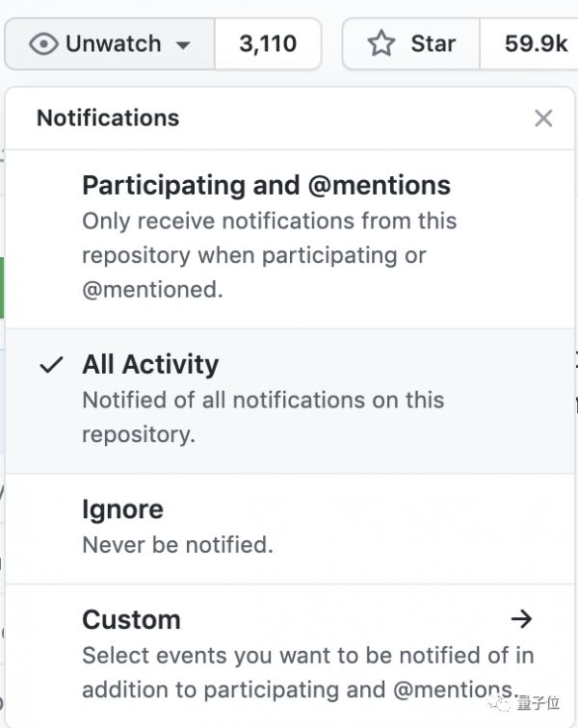Select the Ignore notification option
Viewport: 578px width, 728px height.
pyautogui.click(x=122, y=509)
